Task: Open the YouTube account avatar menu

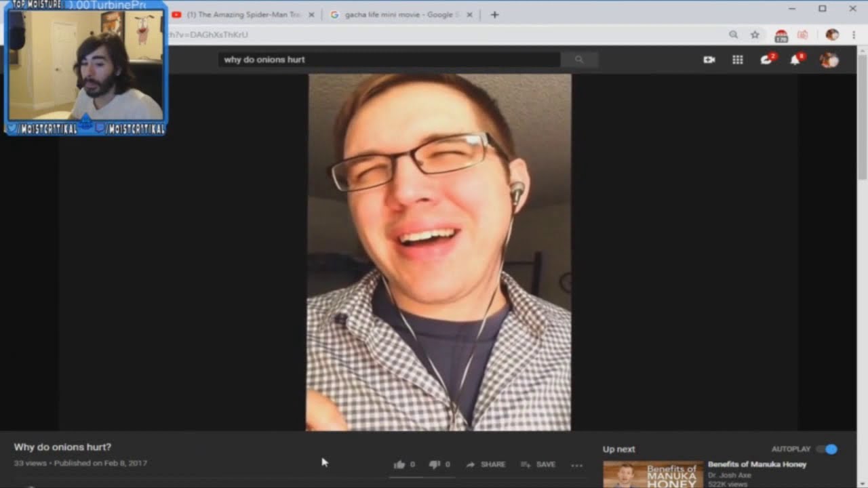Action: click(829, 60)
